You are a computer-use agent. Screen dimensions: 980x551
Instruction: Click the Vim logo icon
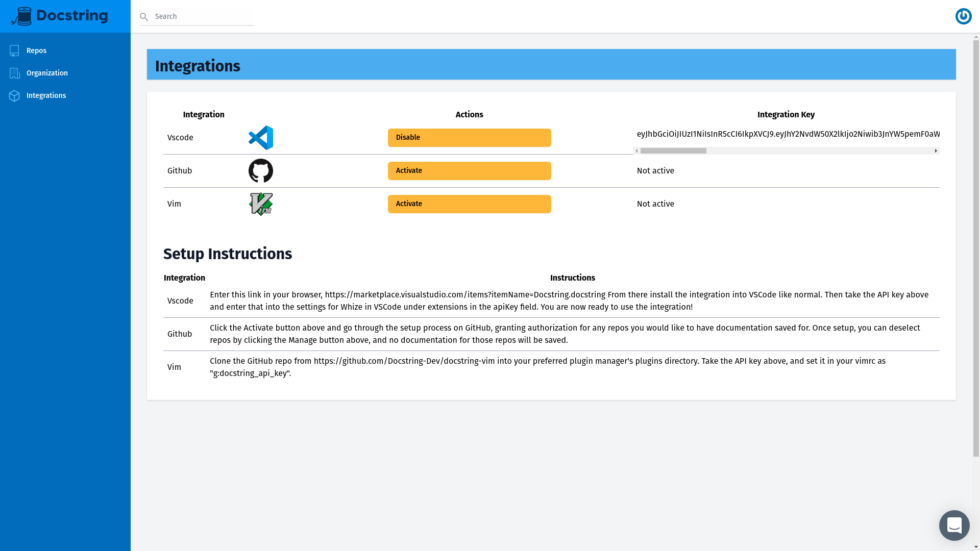point(261,204)
